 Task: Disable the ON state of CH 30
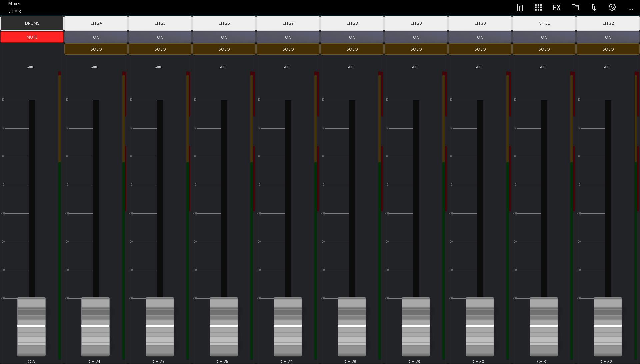point(480,37)
